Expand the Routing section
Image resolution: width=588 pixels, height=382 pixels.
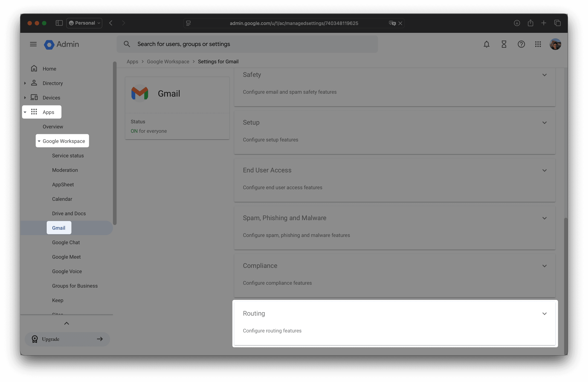[x=545, y=314]
